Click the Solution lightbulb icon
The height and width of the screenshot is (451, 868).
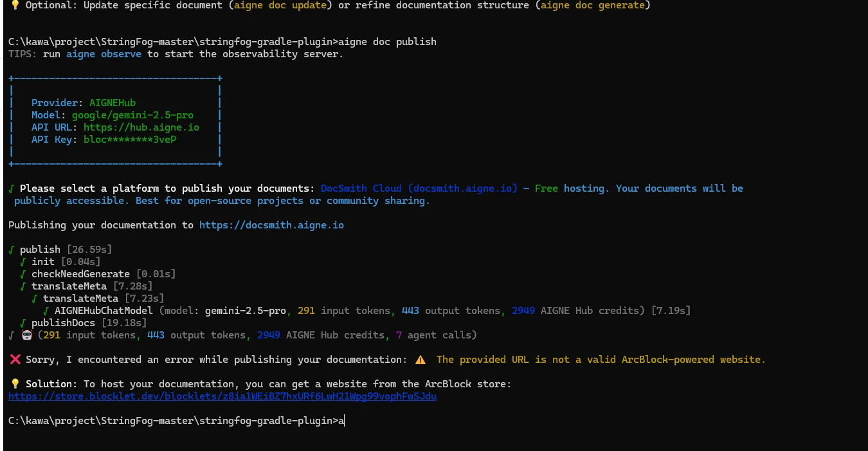click(14, 384)
